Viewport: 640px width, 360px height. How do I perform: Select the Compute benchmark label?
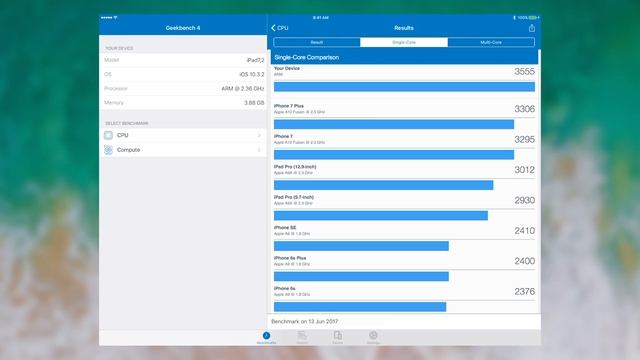129,150
